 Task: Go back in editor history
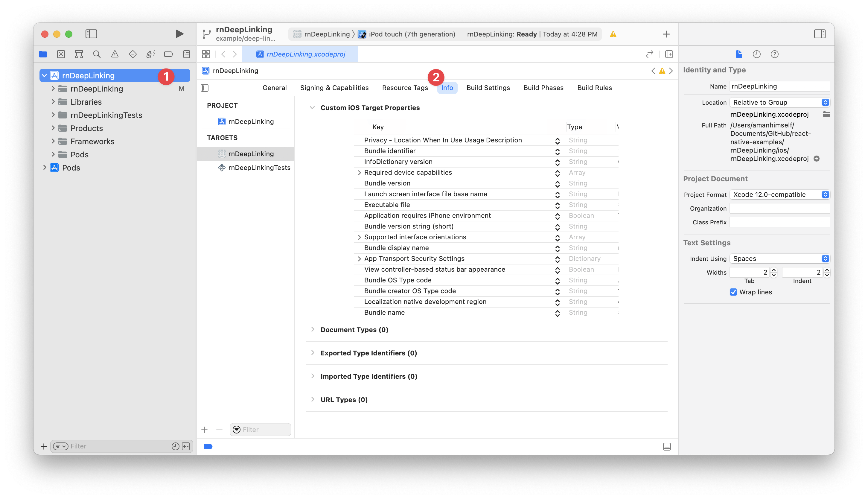pos(223,54)
